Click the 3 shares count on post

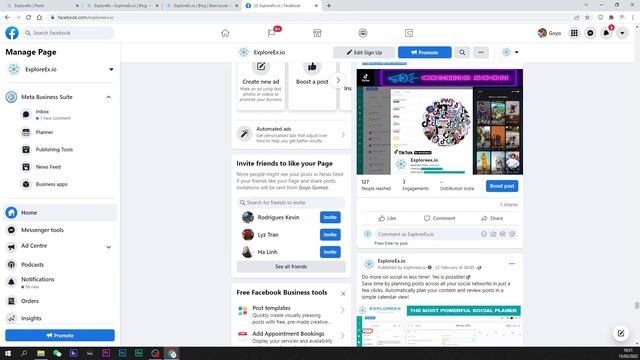pyautogui.click(x=509, y=204)
